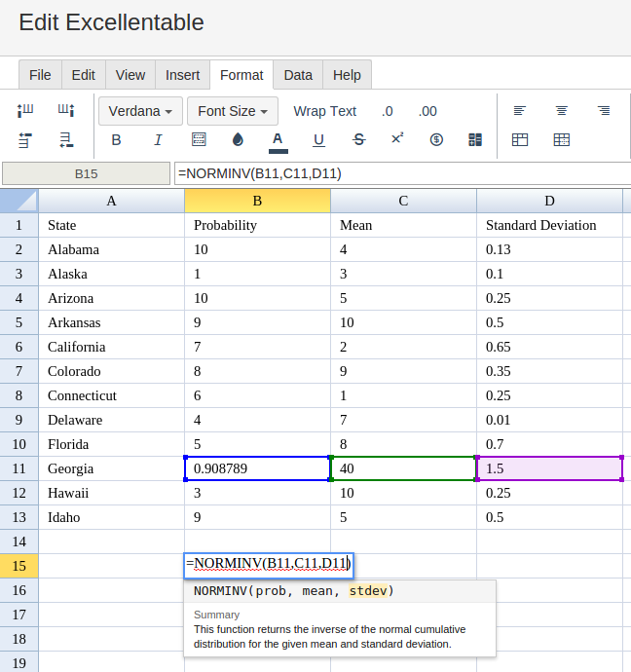Open the Verdana font family dropdown
Screen dimensions: 631x672
pos(140,111)
